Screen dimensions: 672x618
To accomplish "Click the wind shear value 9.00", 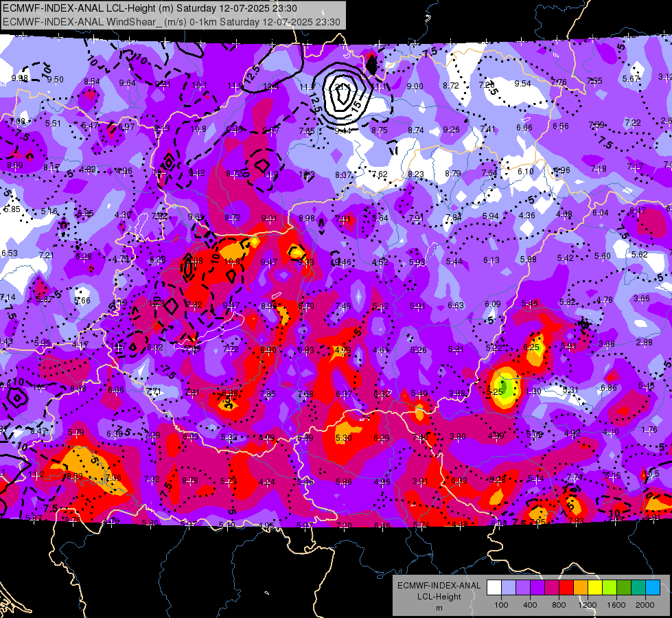I will (x=415, y=87).
